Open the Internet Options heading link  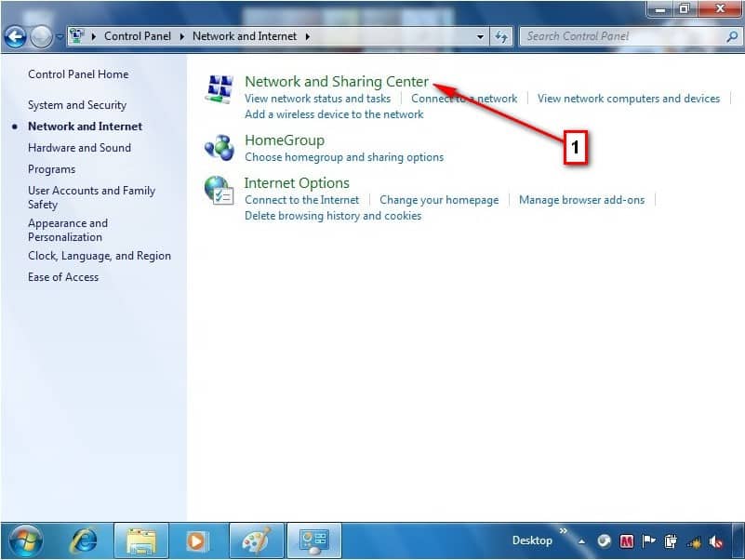297,183
